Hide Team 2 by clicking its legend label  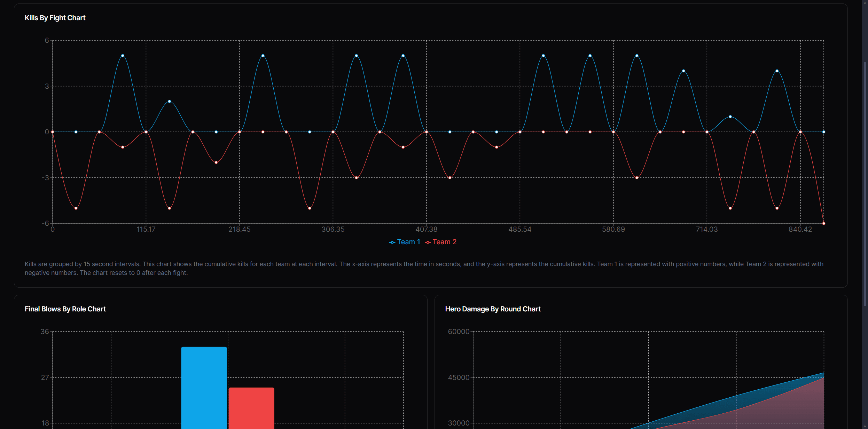coord(445,242)
